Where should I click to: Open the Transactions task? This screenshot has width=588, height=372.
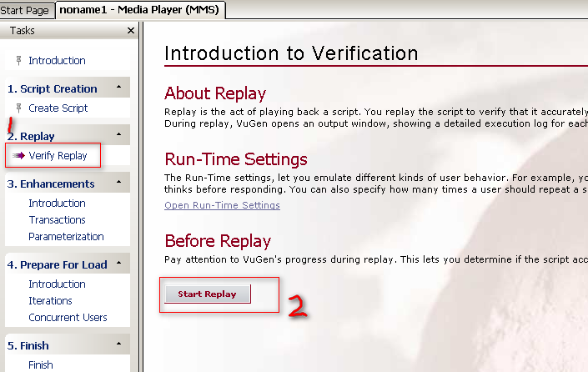point(57,219)
